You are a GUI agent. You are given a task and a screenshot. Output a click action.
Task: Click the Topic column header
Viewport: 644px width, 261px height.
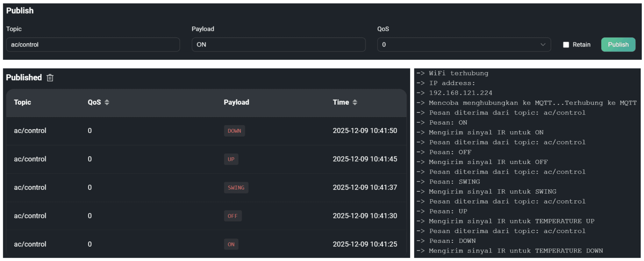point(22,102)
